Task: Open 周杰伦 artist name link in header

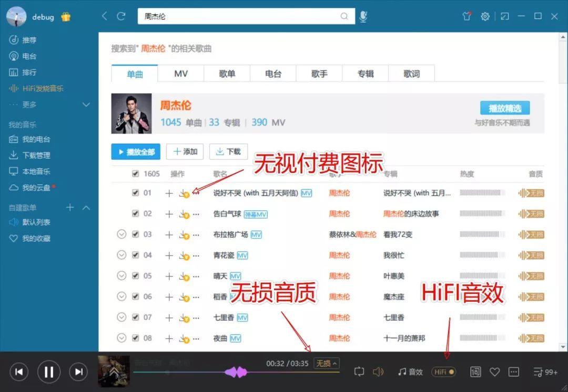Action: tap(175, 106)
